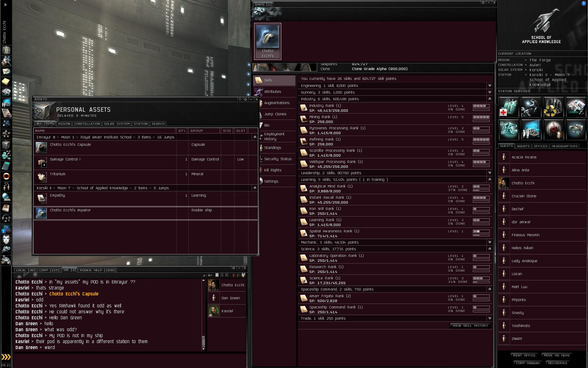
Task: Switch to the Solar System assets tab
Action: point(117,124)
